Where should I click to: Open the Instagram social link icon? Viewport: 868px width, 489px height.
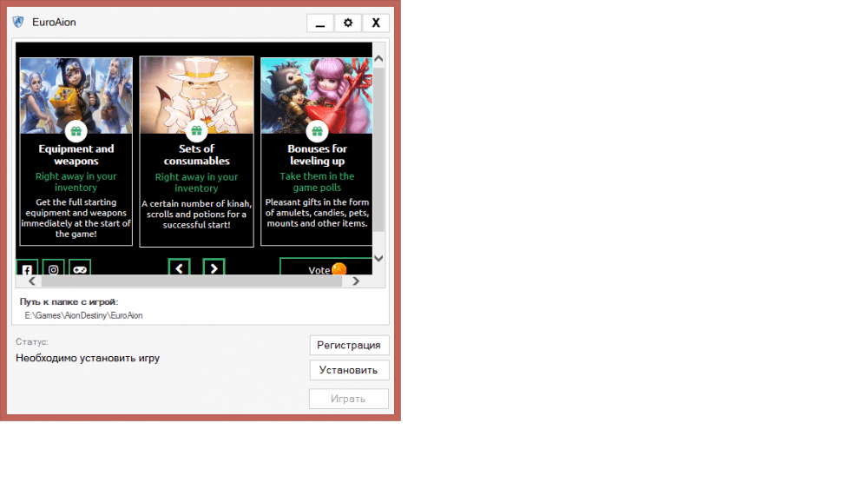click(x=53, y=269)
